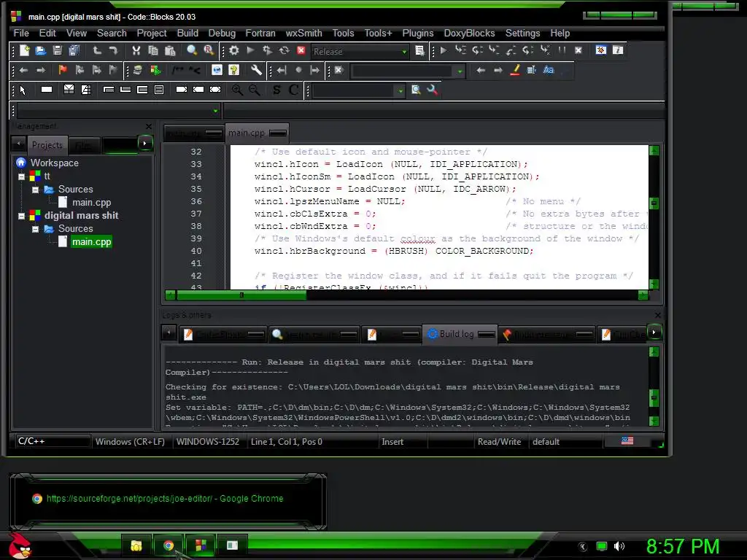The width and height of the screenshot is (747, 560).
Task: Open the dropdown beside the zoom tools
Action: click(x=400, y=90)
